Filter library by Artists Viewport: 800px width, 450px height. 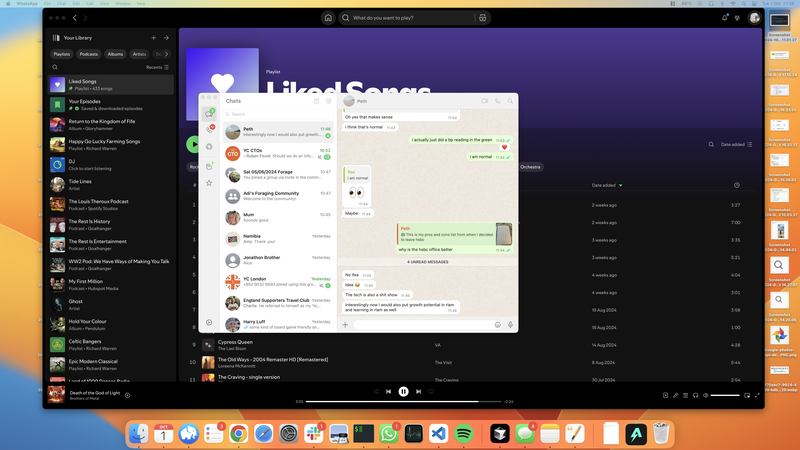tap(139, 54)
